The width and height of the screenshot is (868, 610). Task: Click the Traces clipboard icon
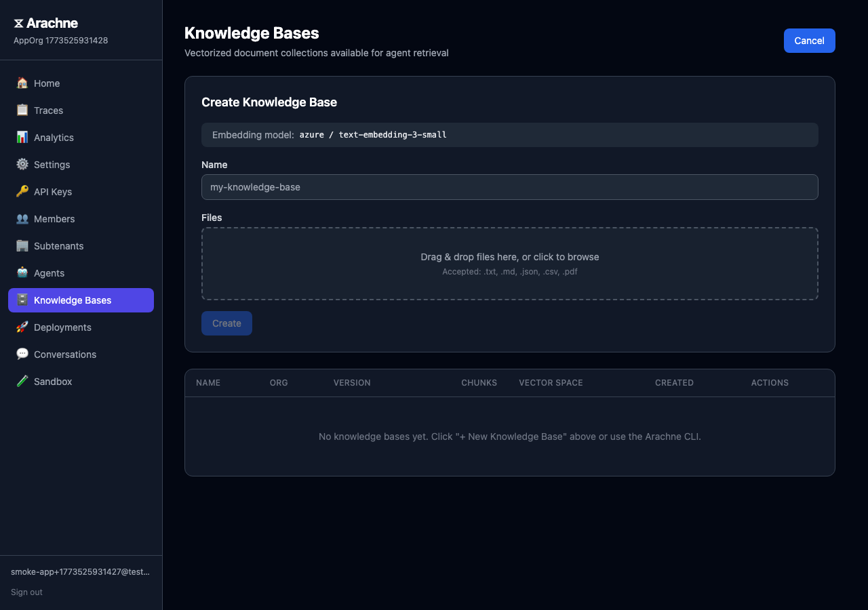click(22, 110)
